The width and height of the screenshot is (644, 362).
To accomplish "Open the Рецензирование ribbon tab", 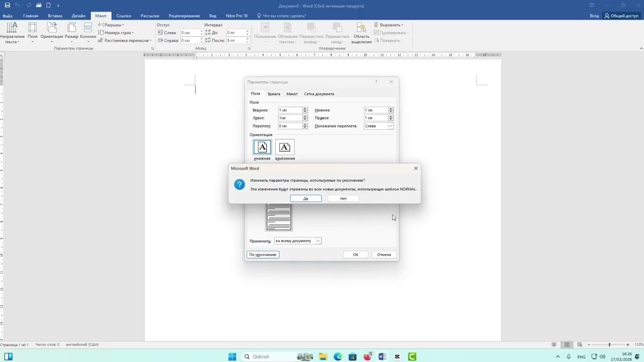I will (184, 16).
